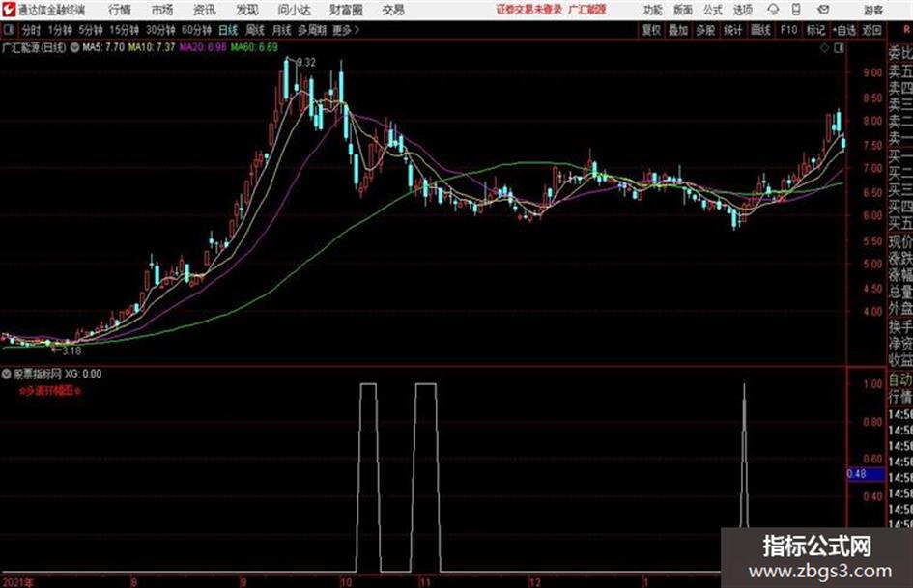Open the 行情 menu

(x=120, y=10)
